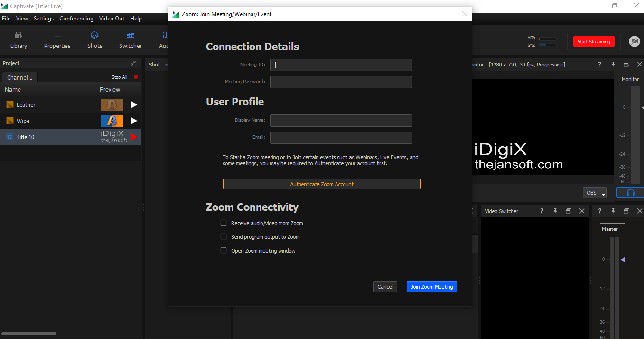Pin the Video Switcher panel
This screenshot has width=644, height=339.
point(555,211)
